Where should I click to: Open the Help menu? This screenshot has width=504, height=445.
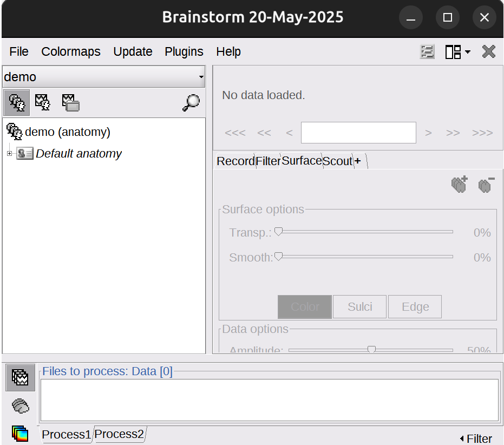[x=228, y=52]
